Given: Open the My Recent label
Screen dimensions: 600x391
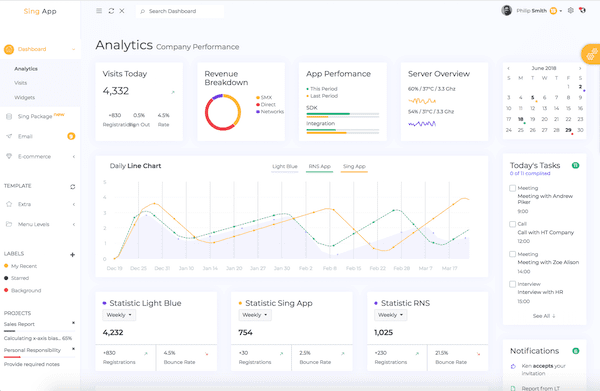Looking at the screenshot, I should (24, 266).
